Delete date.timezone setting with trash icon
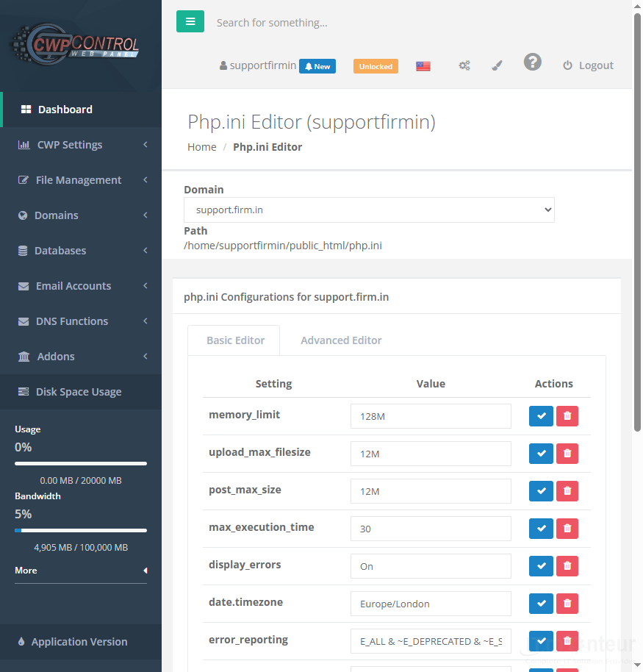The image size is (643, 672). pyautogui.click(x=567, y=604)
